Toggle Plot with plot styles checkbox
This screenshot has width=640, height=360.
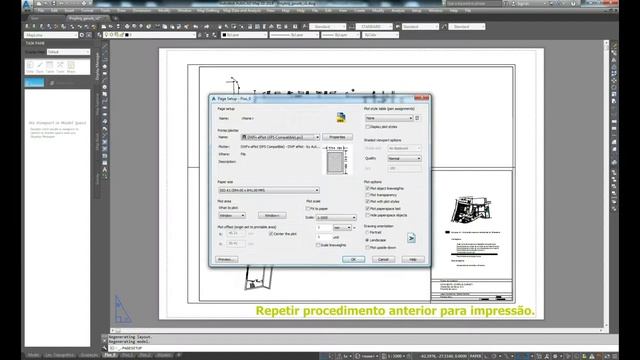point(367,202)
